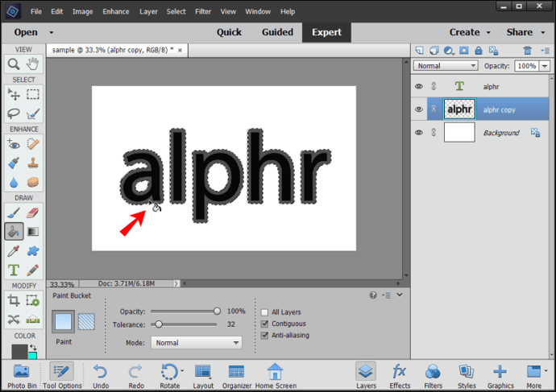Open the Filter menu
Image resolution: width=556 pixels, height=392 pixels.
coord(203,12)
